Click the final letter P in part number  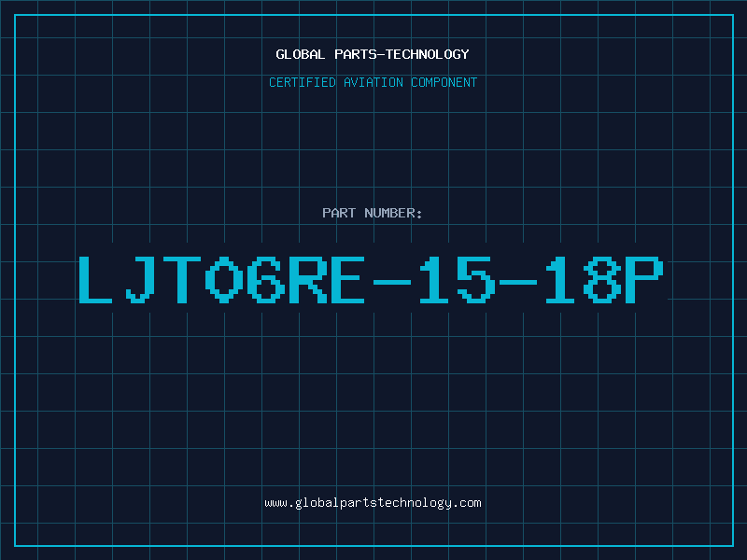644,279
